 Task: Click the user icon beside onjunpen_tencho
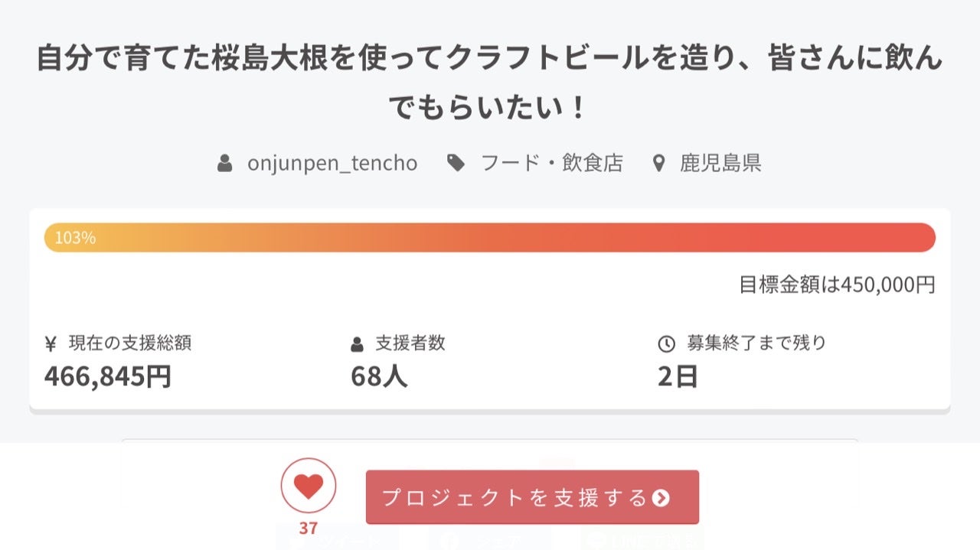pyautogui.click(x=224, y=163)
